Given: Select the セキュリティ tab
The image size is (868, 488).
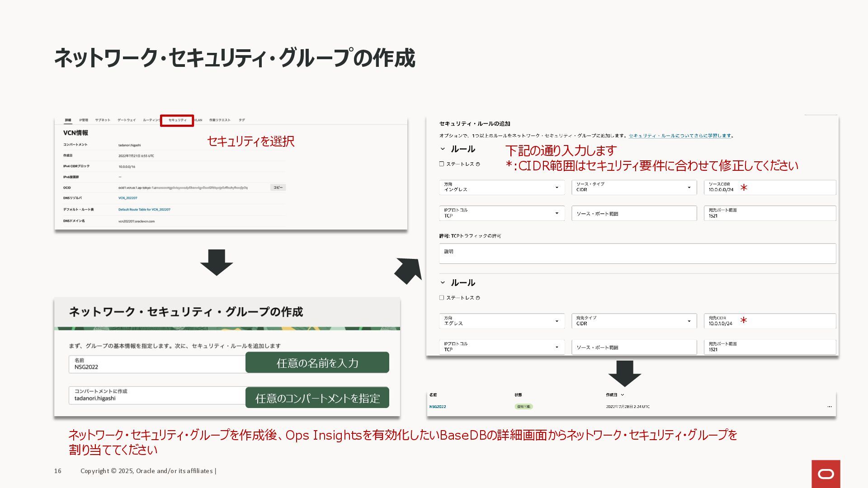Looking at the screenshot, I should [177, 120].
